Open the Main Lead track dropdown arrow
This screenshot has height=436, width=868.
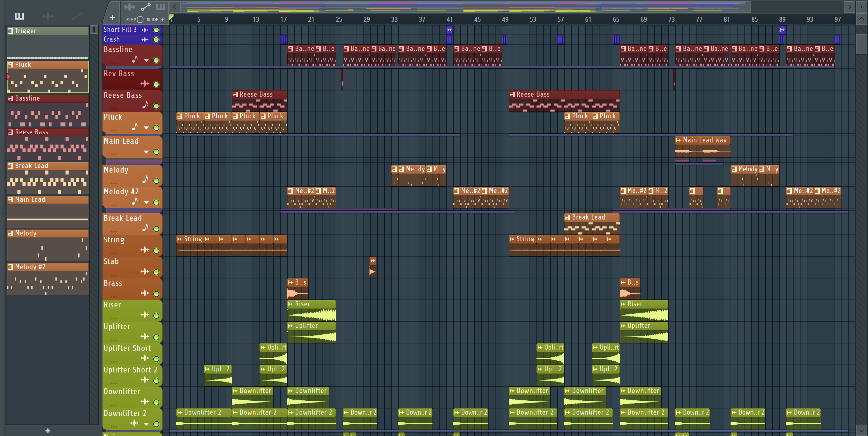[x=146, y=152]
